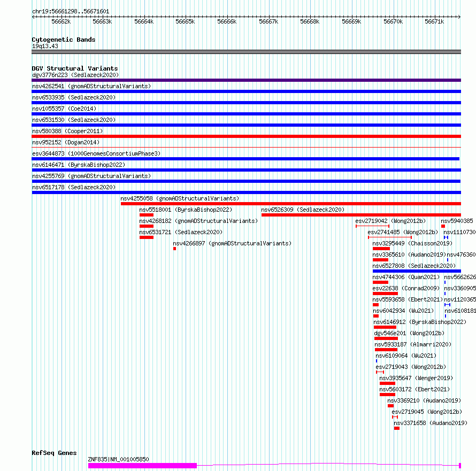This screenshot has height=471, width=476.
Task: Click esv2741485 (Wong2012b) label
Action: [403, 232]
